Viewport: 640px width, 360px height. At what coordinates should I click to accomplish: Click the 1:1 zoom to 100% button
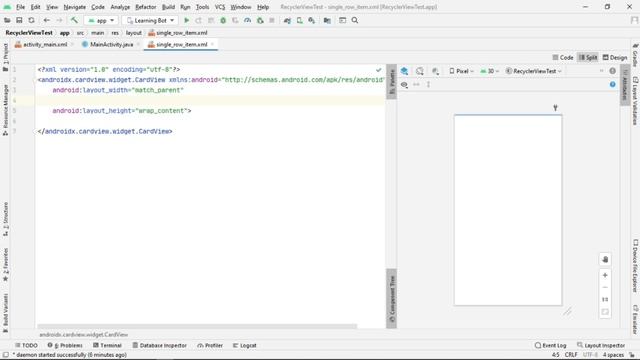tap(605, 300)
